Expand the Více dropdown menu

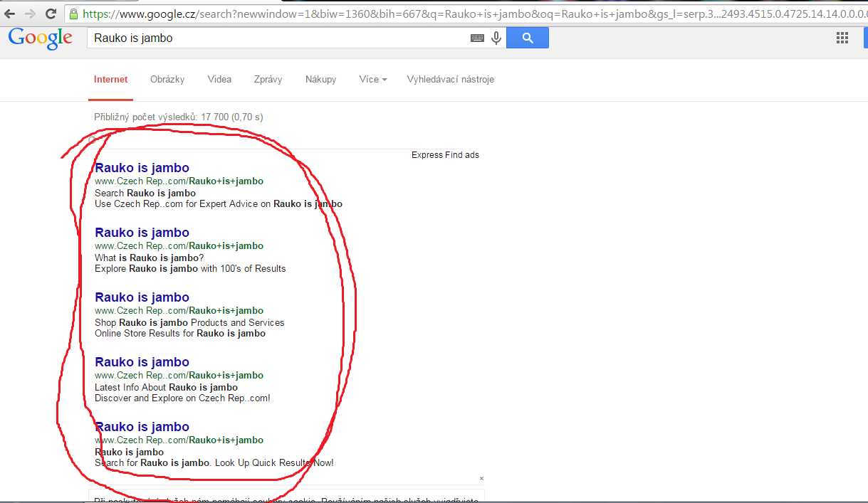[373, 80]
